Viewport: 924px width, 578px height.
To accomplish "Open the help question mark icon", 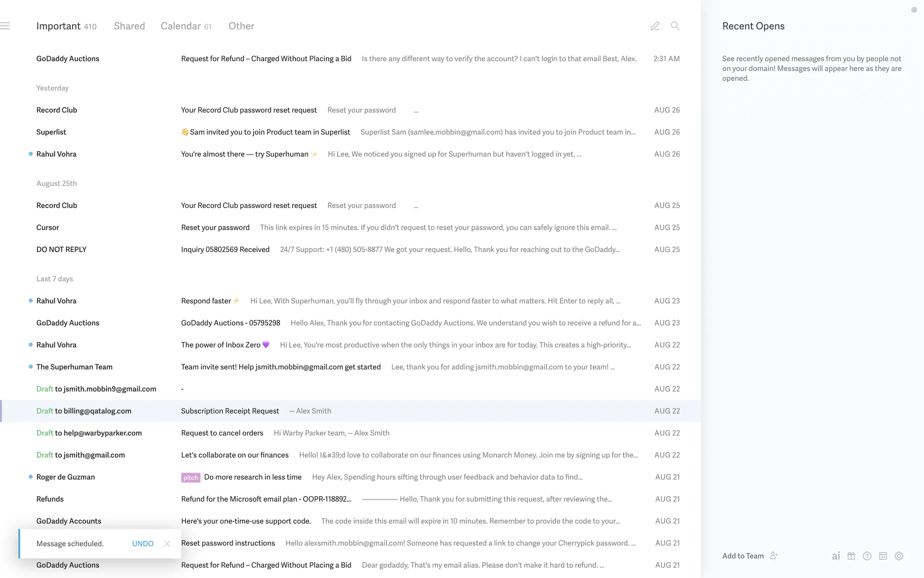I will (867, 556).
